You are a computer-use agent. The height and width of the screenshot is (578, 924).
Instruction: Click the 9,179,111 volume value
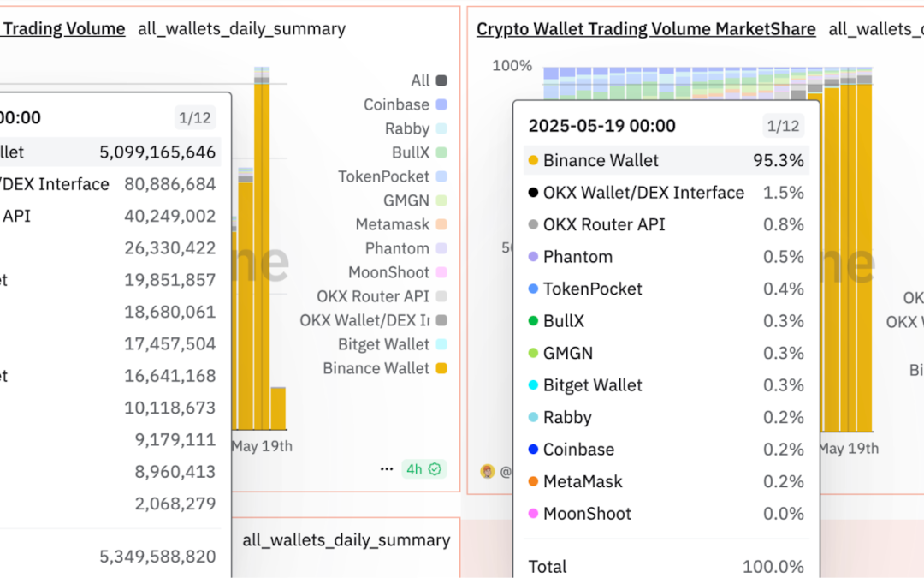175,439
